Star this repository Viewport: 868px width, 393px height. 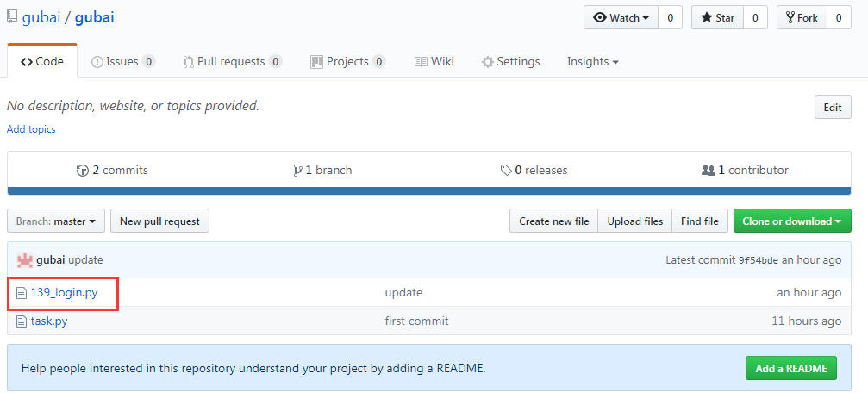click(x=717, y=18)
